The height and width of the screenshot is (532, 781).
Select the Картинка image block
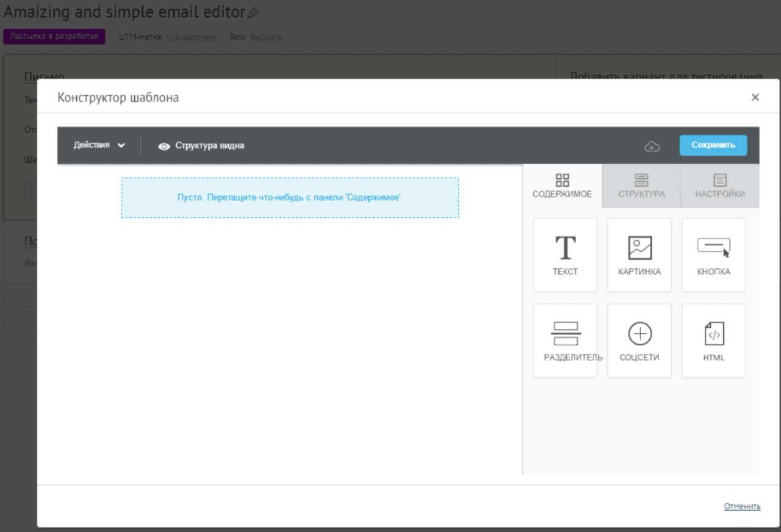point(639,255)
